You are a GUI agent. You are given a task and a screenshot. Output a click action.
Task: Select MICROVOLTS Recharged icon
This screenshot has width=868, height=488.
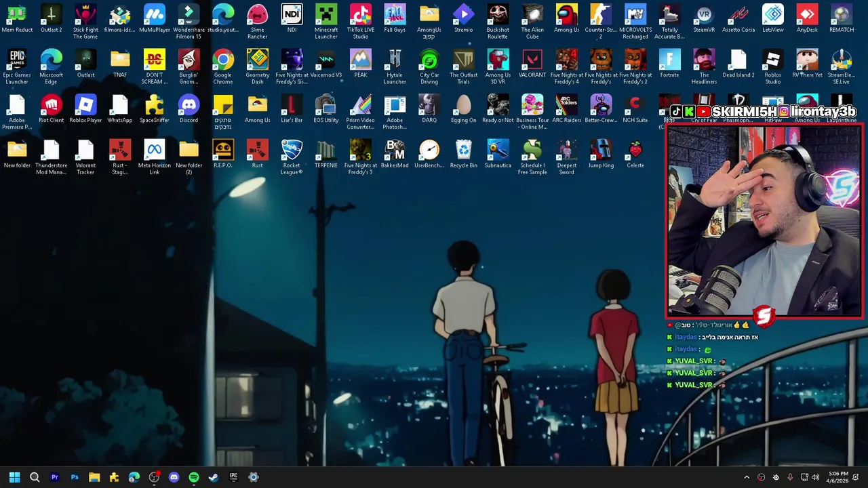pos(635,22)
